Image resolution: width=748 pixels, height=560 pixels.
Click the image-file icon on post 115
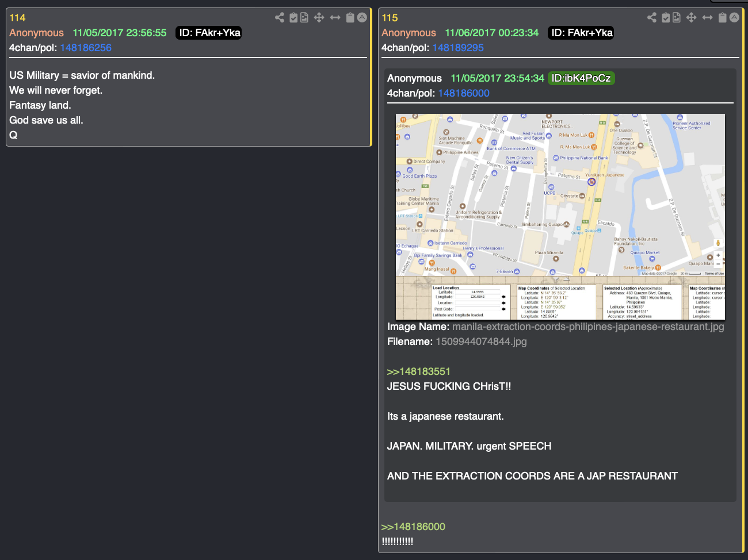coord(677,17)
